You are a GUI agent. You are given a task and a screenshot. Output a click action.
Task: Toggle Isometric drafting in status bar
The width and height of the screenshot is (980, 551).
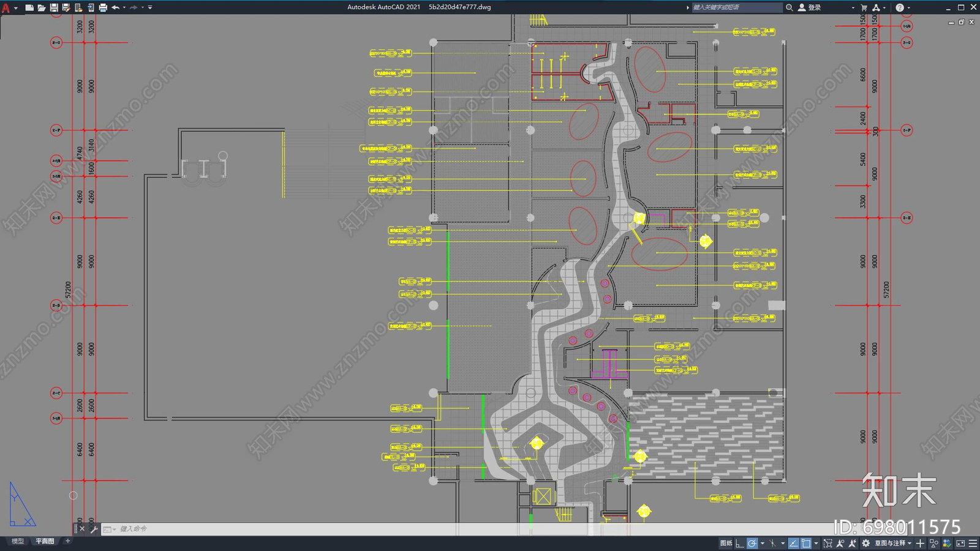point(773,543)
